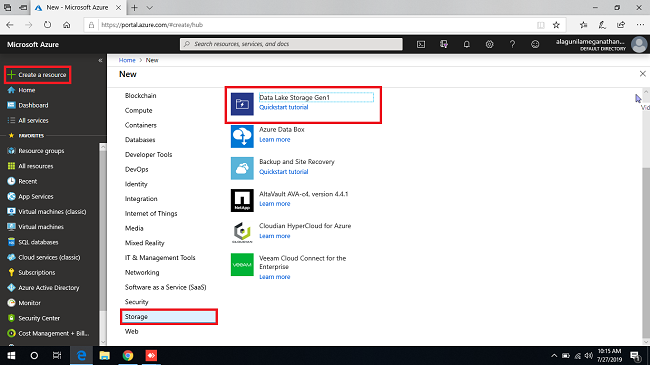Screen dimensions: 650x365
Task: Refresh the browser page
Action: (x=47, y=25)
